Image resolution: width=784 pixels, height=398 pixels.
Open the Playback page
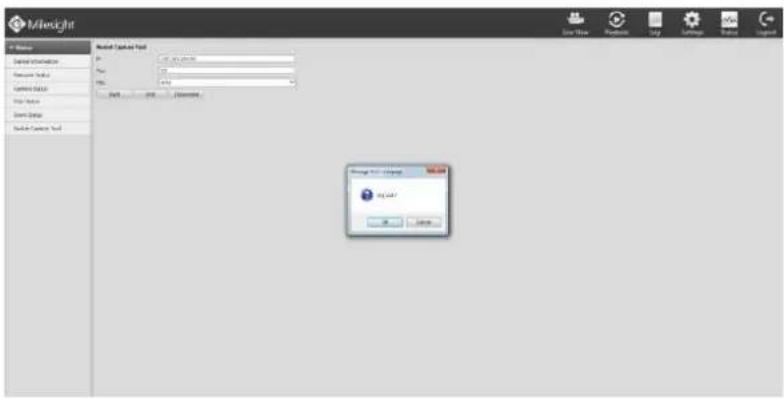(616, 23)
